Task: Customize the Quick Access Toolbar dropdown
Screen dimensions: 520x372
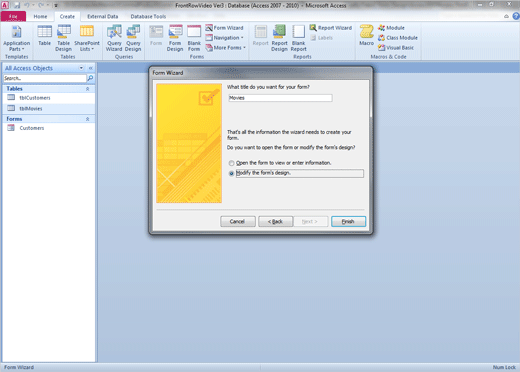Action: coord(56,5)
